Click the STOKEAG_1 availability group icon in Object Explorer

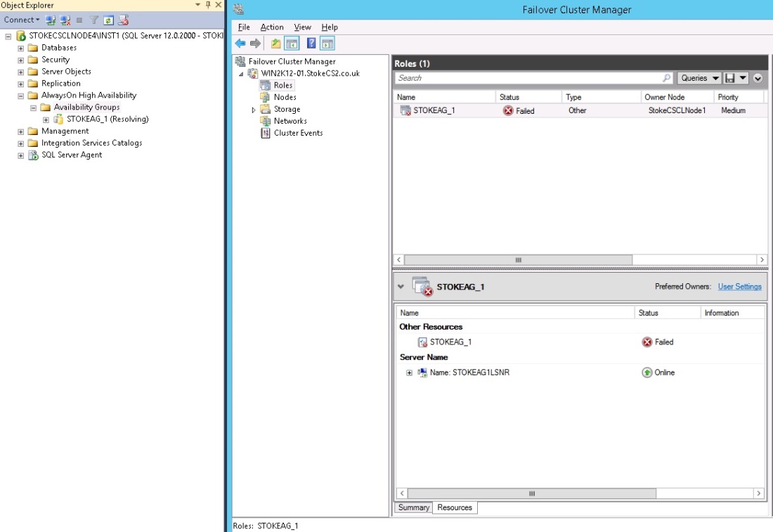tap(58, 119)
